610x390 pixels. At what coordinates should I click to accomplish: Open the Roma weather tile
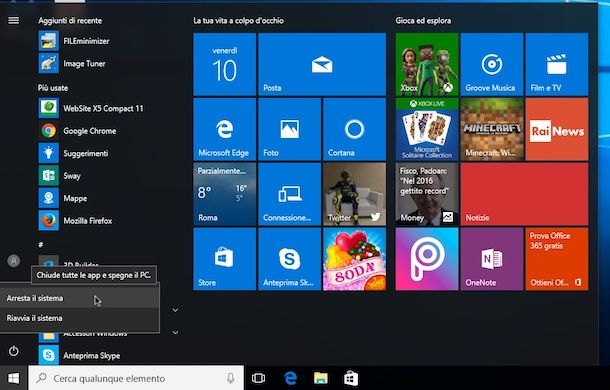(x=224, y=194)
